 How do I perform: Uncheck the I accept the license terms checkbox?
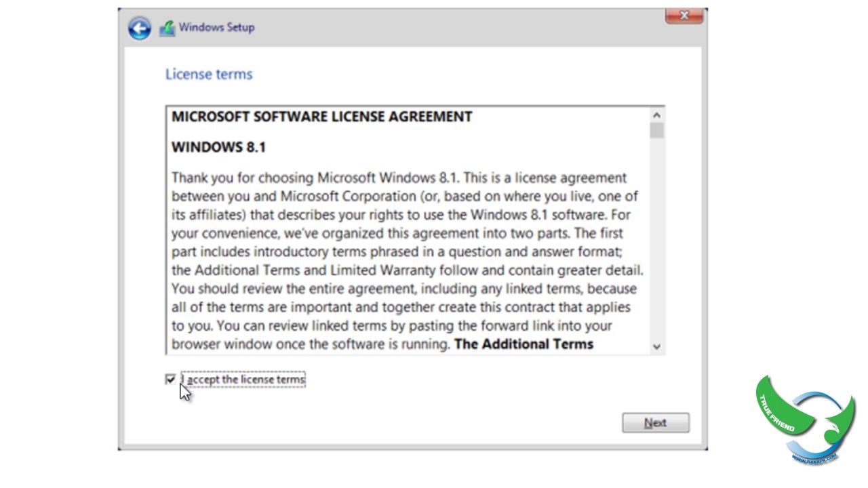tap(170, 380)
